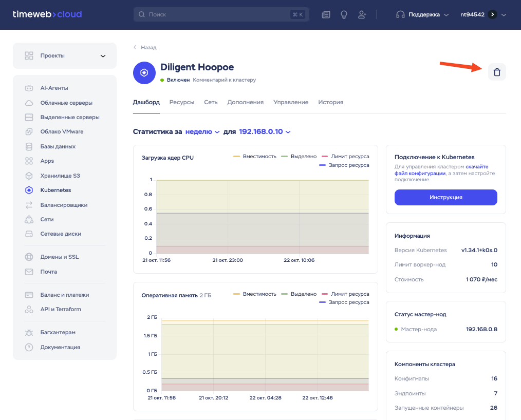Click the lightbulb ideas icon
Image resolution: width=521 pixels, height=420 pixels.
pyautogui.click(x=344, y=15)
